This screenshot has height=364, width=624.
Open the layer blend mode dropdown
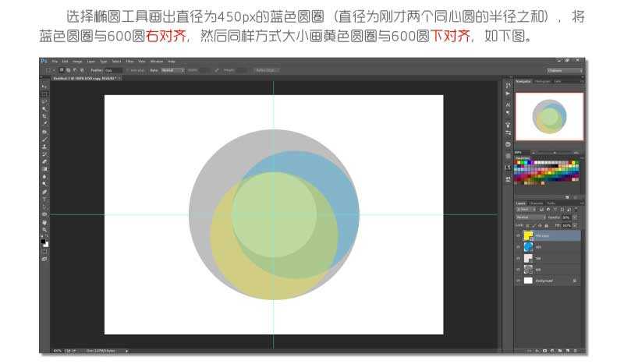tap(528, 217)
